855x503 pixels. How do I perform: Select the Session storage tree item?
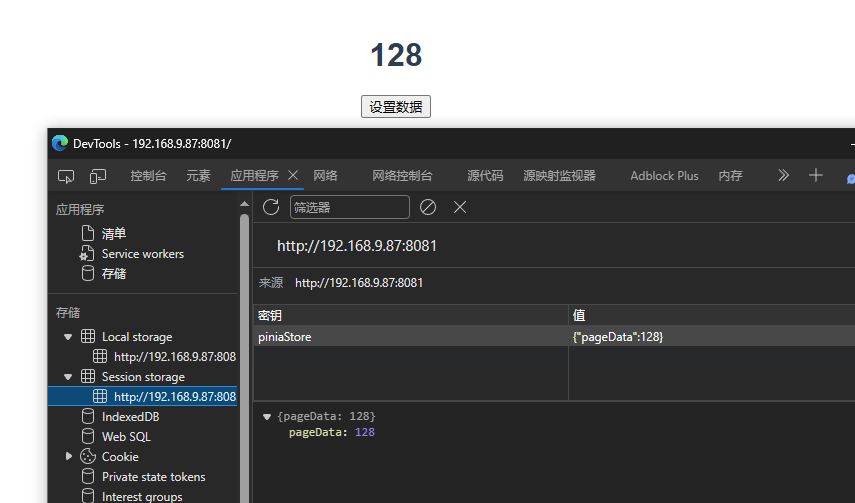coord(143,377)
